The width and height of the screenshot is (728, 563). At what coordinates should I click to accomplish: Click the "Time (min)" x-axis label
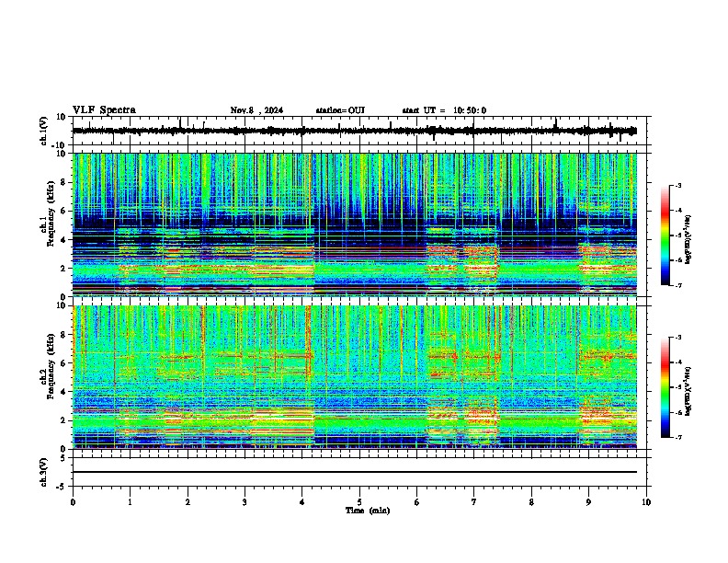click(368, 511)
